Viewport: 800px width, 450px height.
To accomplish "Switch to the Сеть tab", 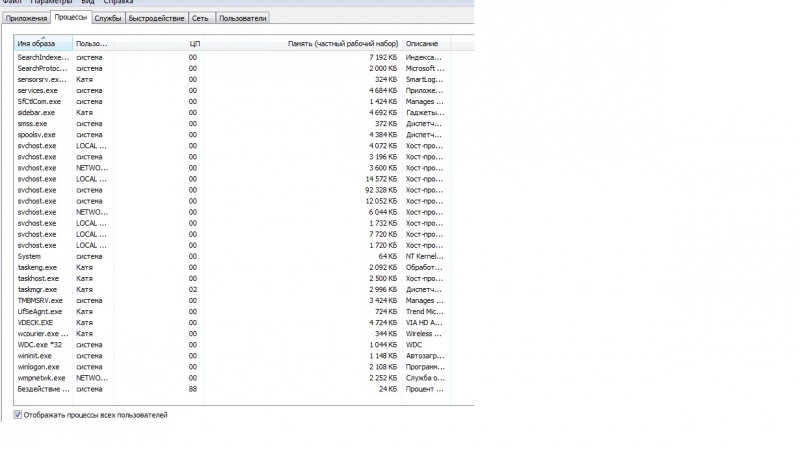I will [x=200, y=18].
